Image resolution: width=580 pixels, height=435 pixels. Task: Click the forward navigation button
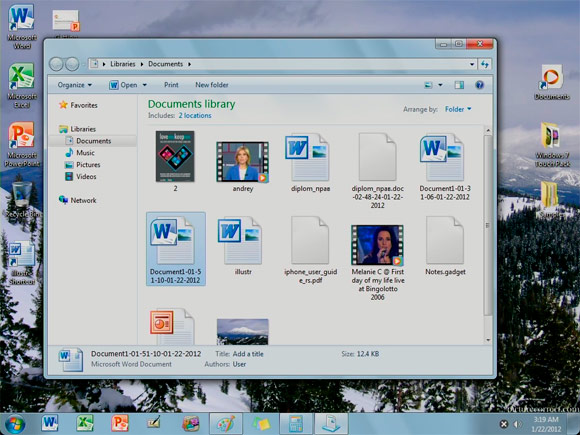pyautogui.click(x=72, y=64)
